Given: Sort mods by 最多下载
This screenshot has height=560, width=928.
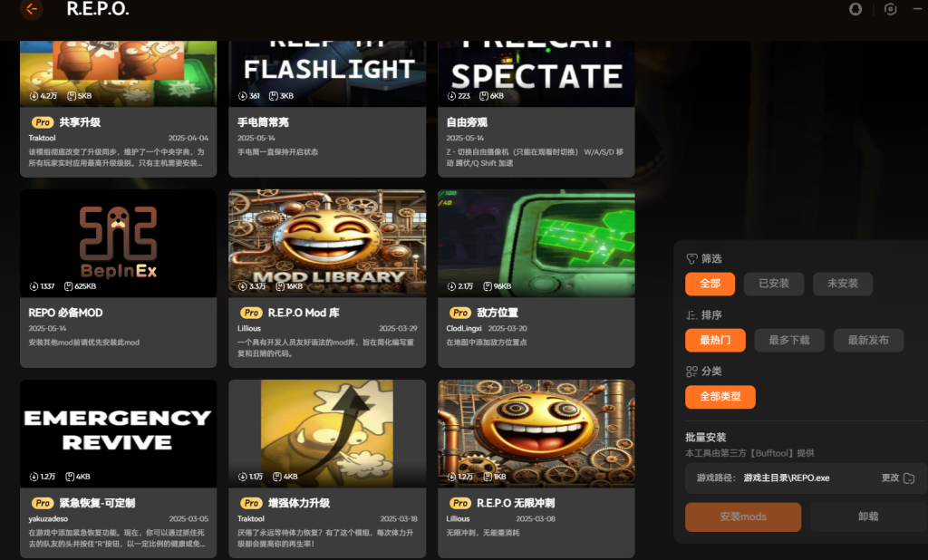Looking at the screenshot, I should 789,341.
